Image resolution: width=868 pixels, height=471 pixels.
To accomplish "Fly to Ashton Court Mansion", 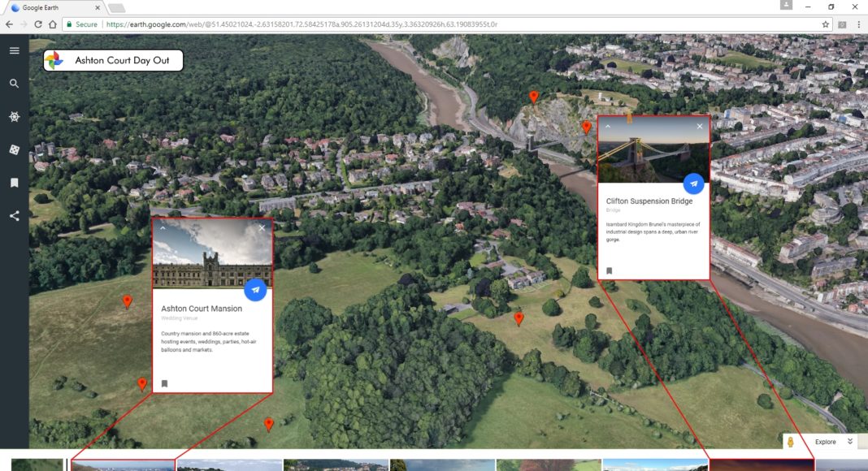I will point(255,290).
